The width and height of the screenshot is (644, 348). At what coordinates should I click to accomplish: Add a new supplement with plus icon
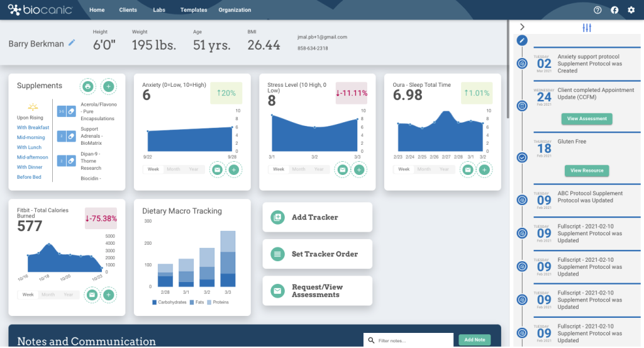(108, 86)
